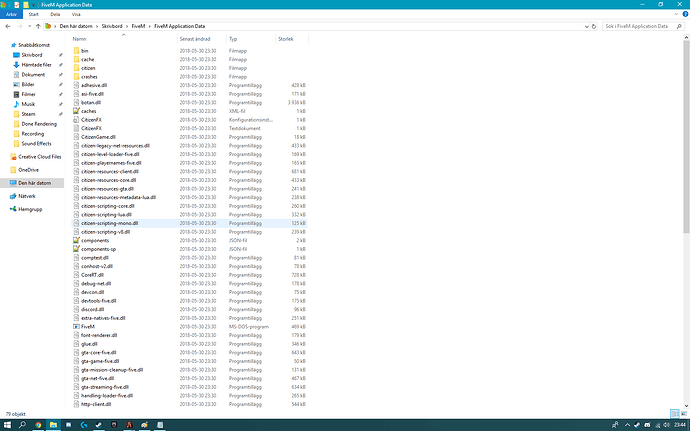Select CoreRT.dll file
690x431 pixels.
tap(92, 275)
